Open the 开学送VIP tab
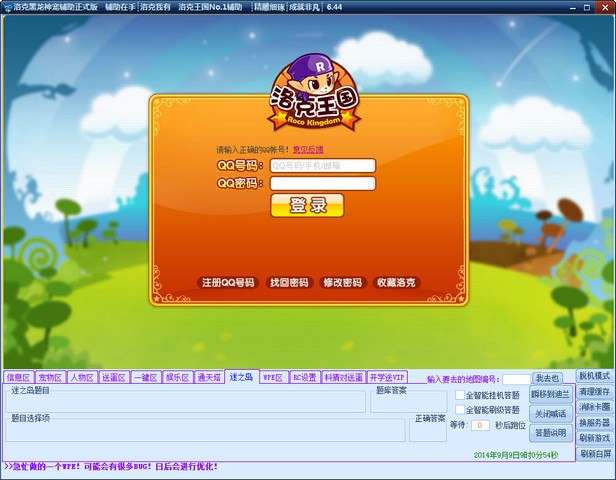This screenshot has height=480, width=616. tap(387, 377)
